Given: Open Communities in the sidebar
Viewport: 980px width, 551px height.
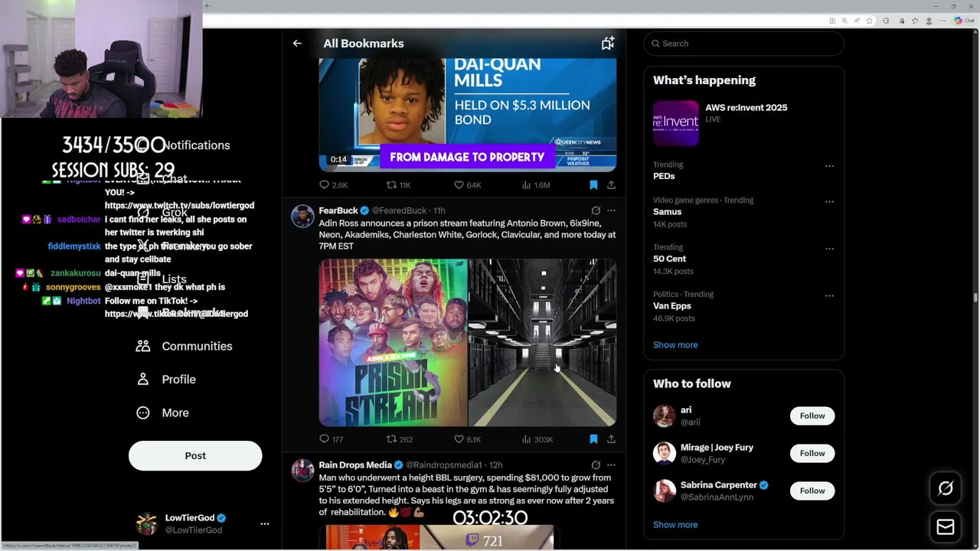Looking at the screenshot, I should pyautogui.click(x=184, y=346).
